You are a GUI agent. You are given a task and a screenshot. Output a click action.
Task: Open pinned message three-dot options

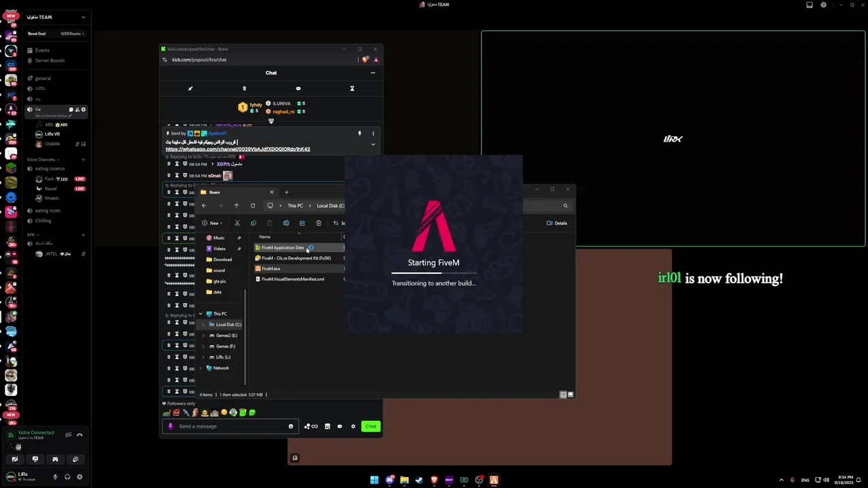(x=372, y=134)
